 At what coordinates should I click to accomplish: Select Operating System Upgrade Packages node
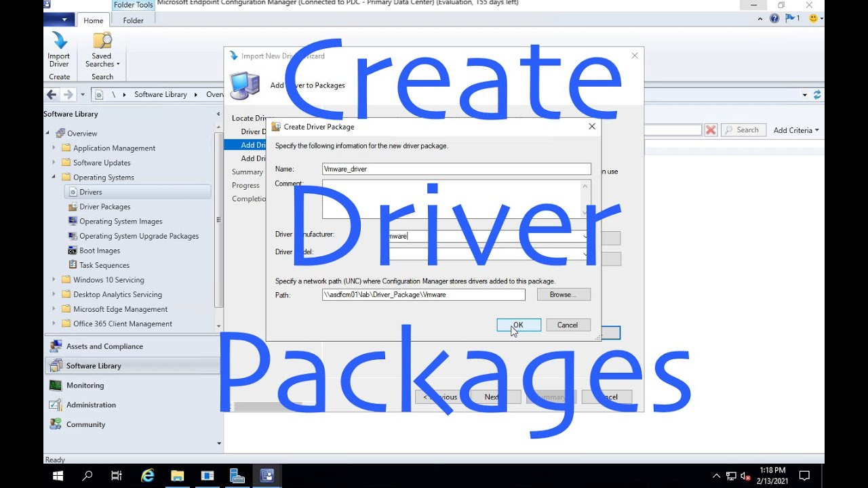[138, 236]
